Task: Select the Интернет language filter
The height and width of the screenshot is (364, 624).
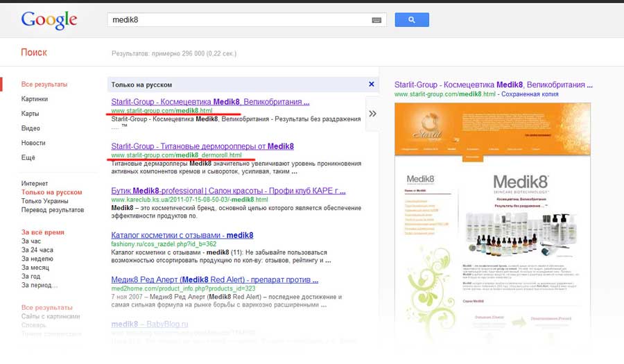Action: click(35, 184)
